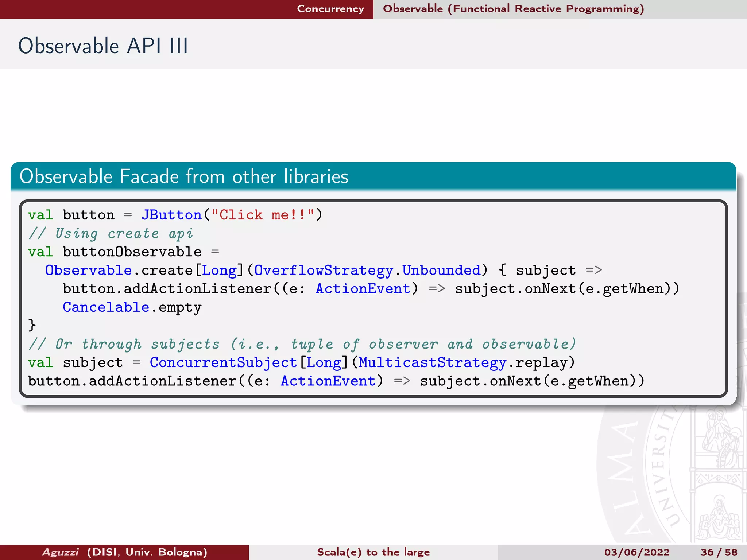Select the page counter '36 / 58'

pyautogui.click(x=719, y=552)
